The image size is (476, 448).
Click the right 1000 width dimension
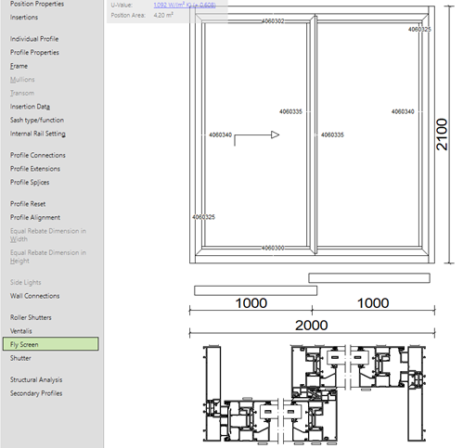tap(373, 303)
